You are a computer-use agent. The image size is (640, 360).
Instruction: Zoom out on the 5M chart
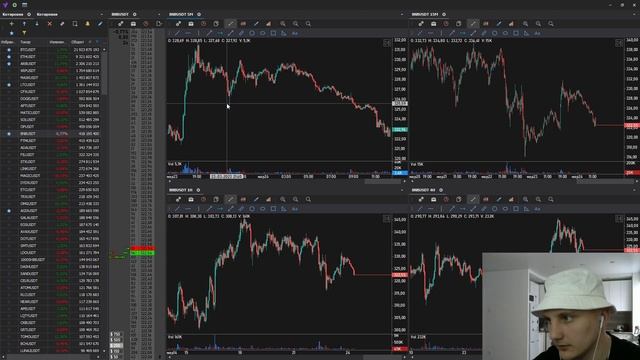pyautogui.click(x=296, y=24)
